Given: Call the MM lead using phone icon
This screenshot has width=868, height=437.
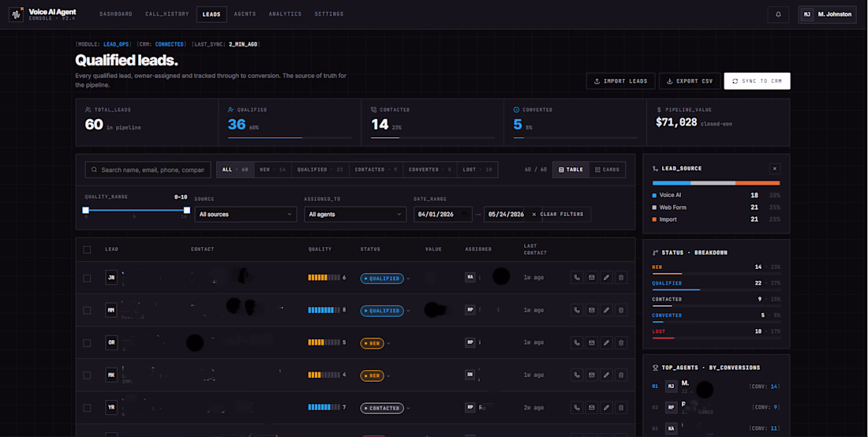Looking at the screenshot, I should coord(577,310).
